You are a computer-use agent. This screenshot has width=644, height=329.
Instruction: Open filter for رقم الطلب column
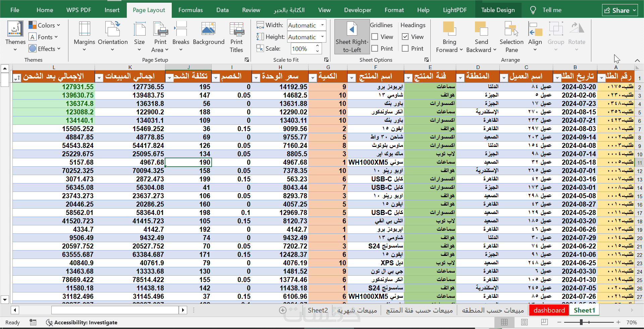coord(602,78)
